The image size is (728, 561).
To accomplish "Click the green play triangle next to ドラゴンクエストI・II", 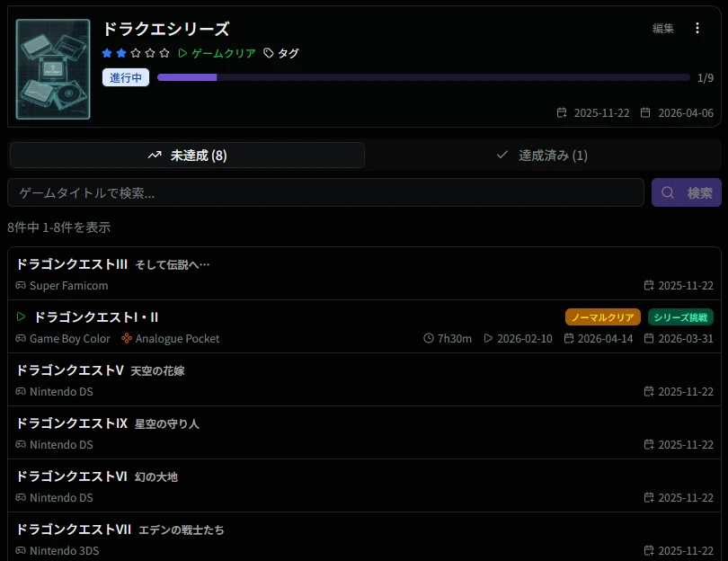I will point(20,316).
